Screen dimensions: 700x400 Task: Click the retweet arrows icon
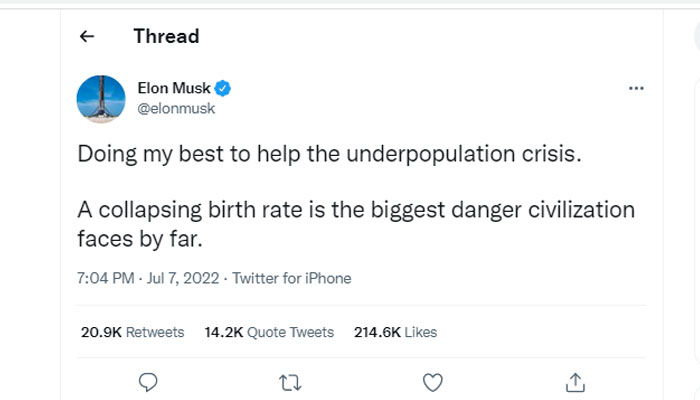289,381
